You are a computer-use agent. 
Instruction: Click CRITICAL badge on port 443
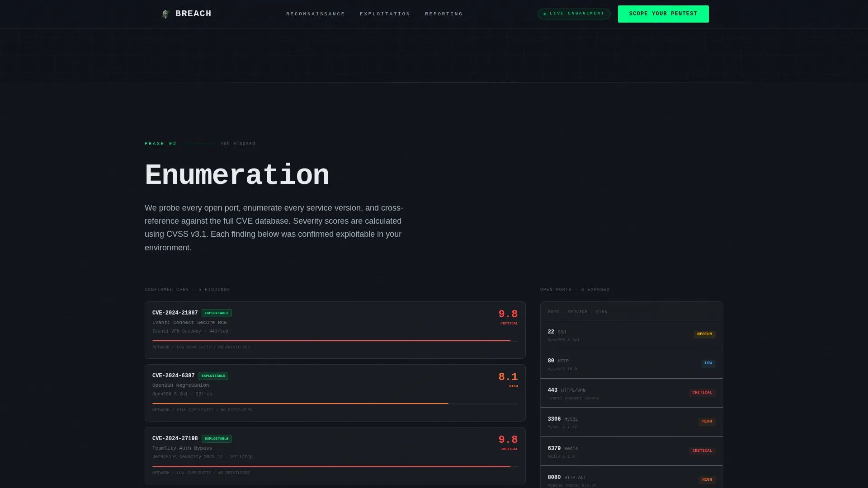702,393
